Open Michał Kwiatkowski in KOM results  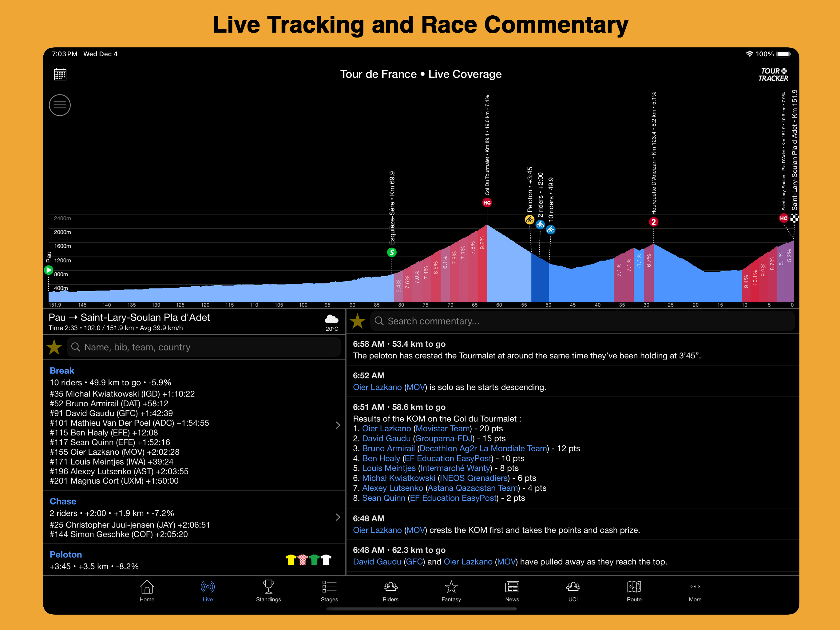click(x=399, y=478)
